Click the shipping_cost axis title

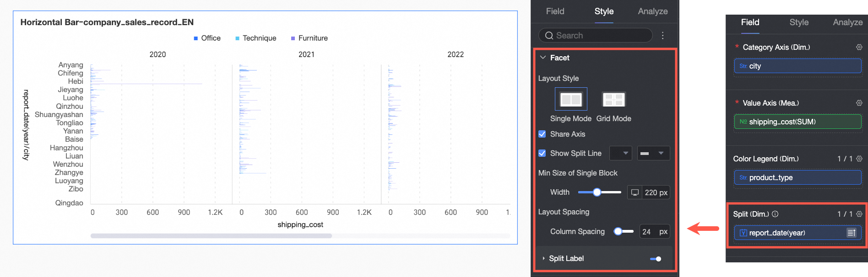pyautogui.click(x=300, y=225)
